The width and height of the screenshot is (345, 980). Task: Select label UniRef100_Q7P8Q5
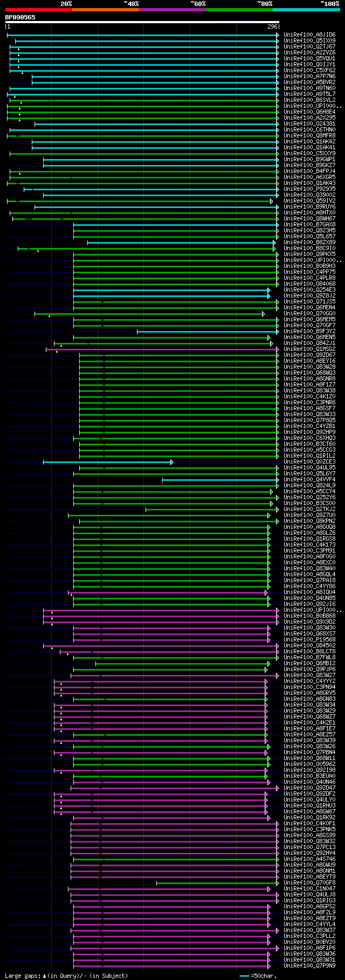tap(309, 420)
